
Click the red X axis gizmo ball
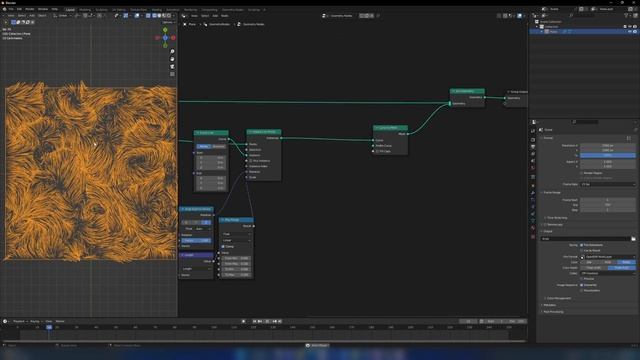coord(173,38)
